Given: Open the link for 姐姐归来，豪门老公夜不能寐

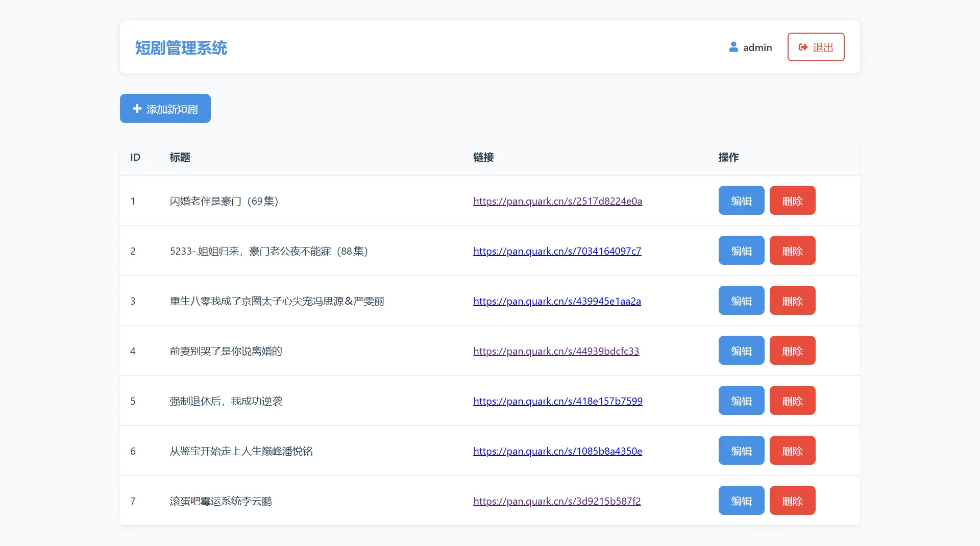Looking at the screenshot, I should pyautogui.click(x=557, y=251).
